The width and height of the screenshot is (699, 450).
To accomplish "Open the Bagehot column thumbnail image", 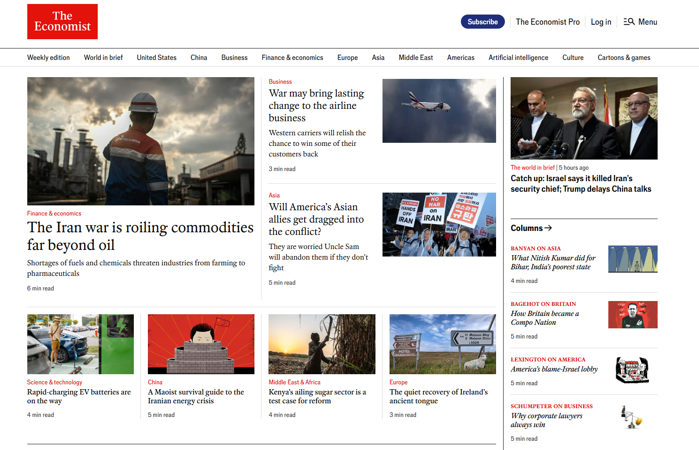I will click(x=632, y=315).
